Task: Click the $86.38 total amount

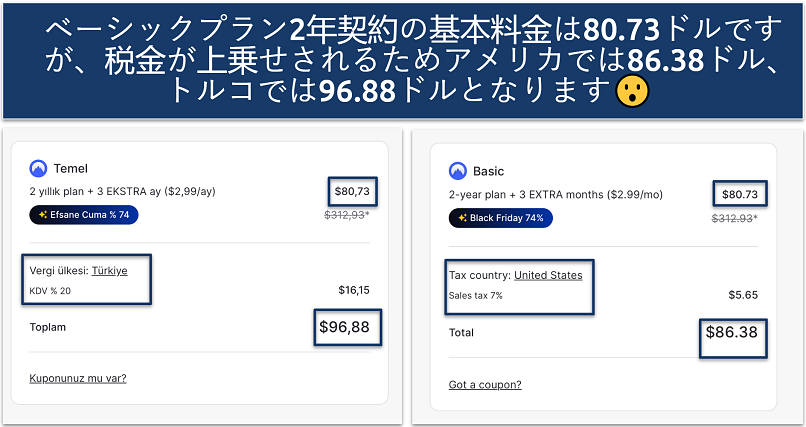Action: tap(733, 332)
